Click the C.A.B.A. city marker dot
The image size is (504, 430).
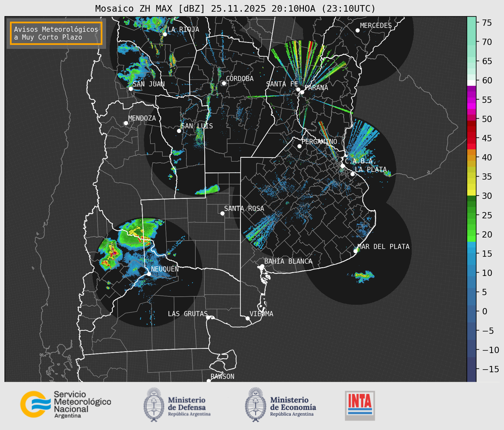[x=343, y=166]
